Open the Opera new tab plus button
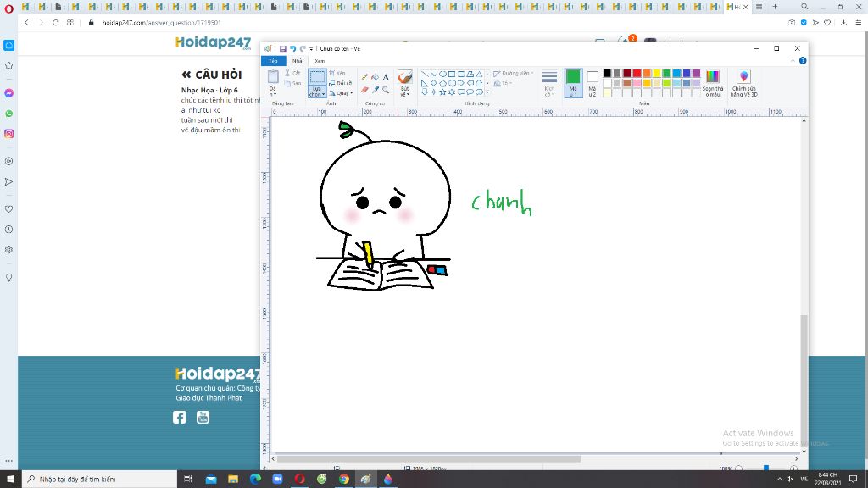 [x=775, y=7]
